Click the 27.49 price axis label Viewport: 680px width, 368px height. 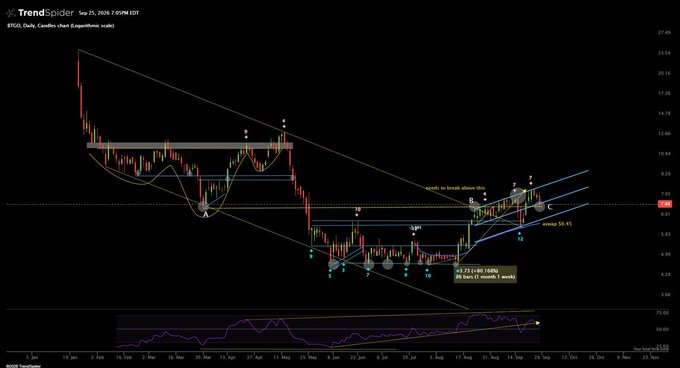tap(664, 33)
